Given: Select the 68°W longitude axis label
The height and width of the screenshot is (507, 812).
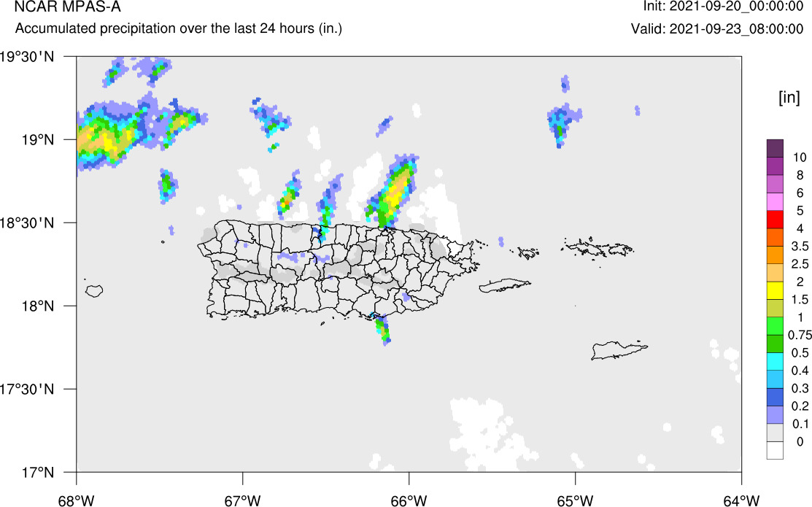Looking at the screenshot, I should pyautogui.click(x=77, y=500).
